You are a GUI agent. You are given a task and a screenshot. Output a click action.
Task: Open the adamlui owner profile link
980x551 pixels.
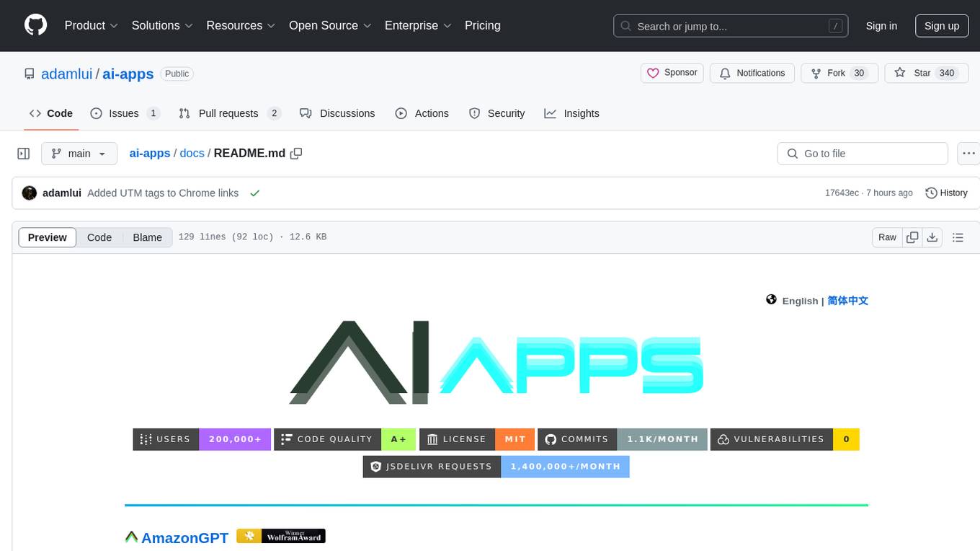click(67, 74)
